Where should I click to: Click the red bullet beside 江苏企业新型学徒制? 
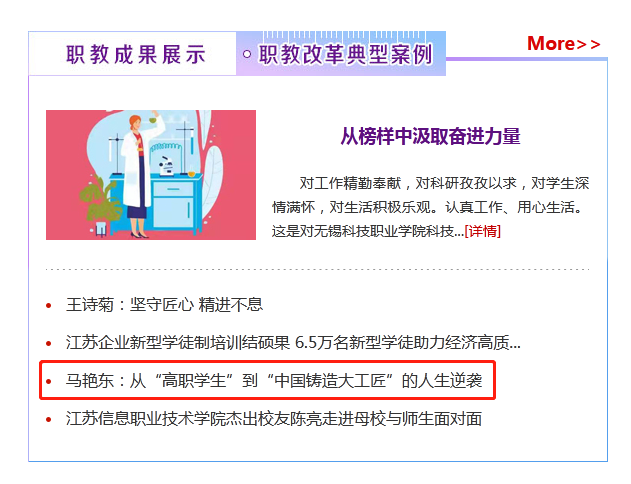pos(49,344)
